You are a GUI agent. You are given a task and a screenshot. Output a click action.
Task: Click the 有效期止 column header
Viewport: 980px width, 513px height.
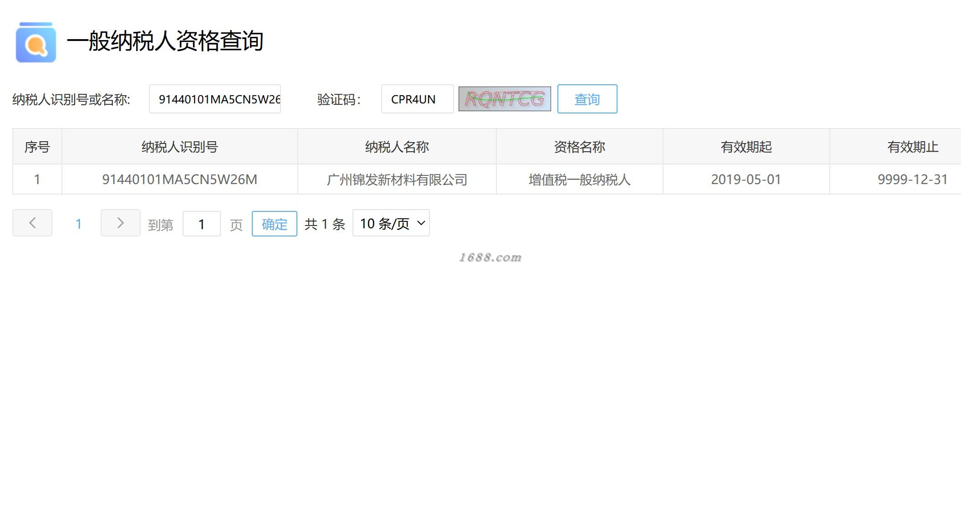click(912, 147)
